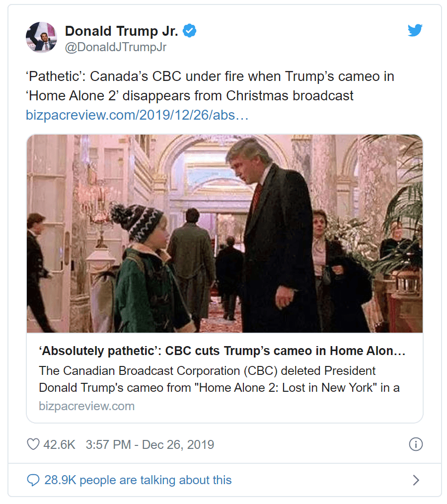Follow the bizpacreview.com/2019/12/26 link in the tweet
This screenshot has height=504, width=447.
point(137,115)
